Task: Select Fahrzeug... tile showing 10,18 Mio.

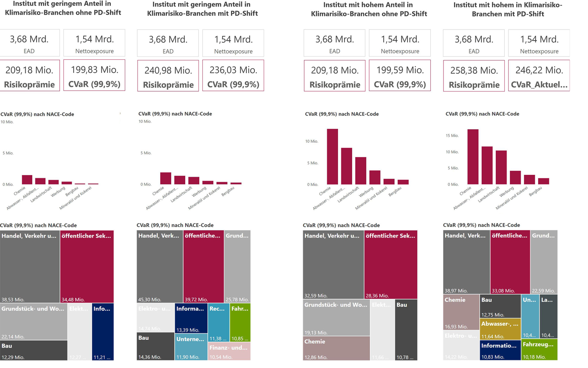Action: [x=539, y=350]
